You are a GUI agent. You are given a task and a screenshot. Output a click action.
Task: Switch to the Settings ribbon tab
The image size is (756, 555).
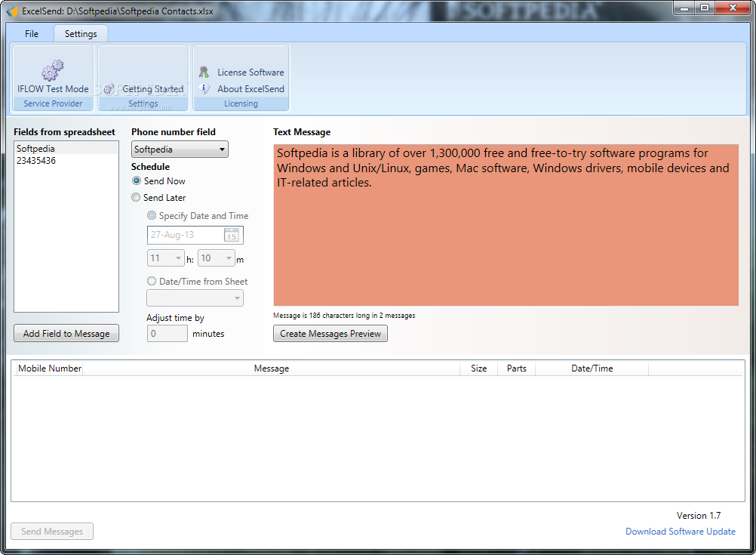(81, 34)
